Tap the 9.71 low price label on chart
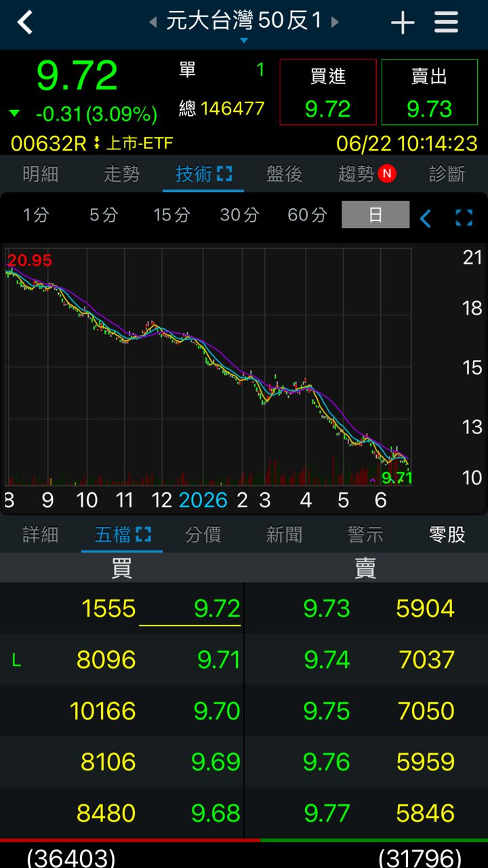 pos(396,478)
